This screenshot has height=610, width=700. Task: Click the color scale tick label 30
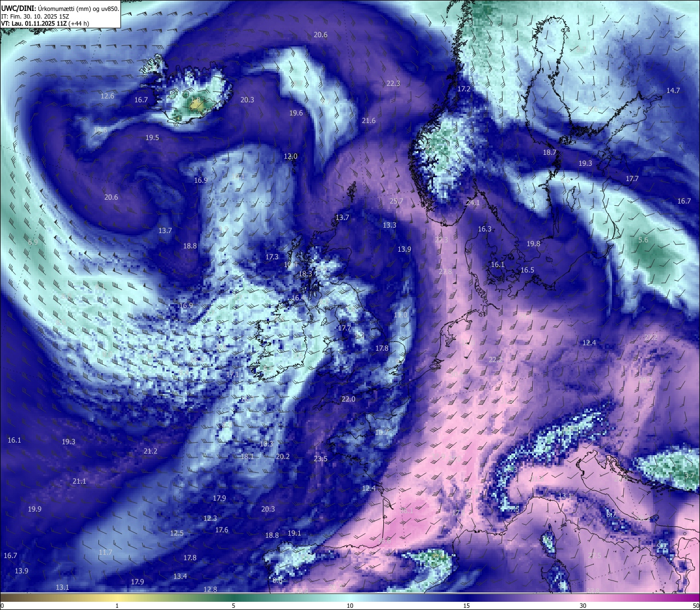(x=583, y=606)
